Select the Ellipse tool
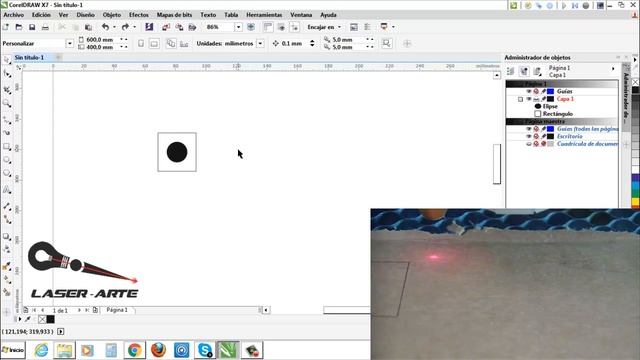640x360 pixels. point(7,160)
